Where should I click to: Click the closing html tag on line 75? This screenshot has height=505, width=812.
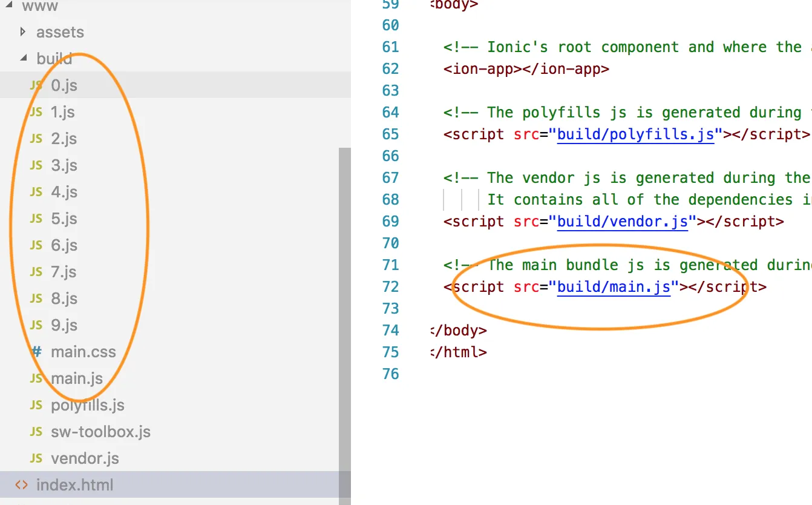click(459, 352)
